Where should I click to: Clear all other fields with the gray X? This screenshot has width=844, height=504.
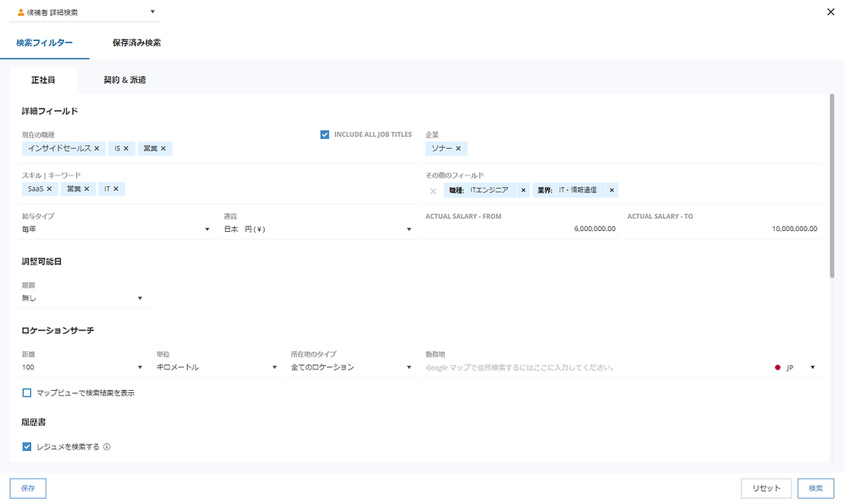433,191
